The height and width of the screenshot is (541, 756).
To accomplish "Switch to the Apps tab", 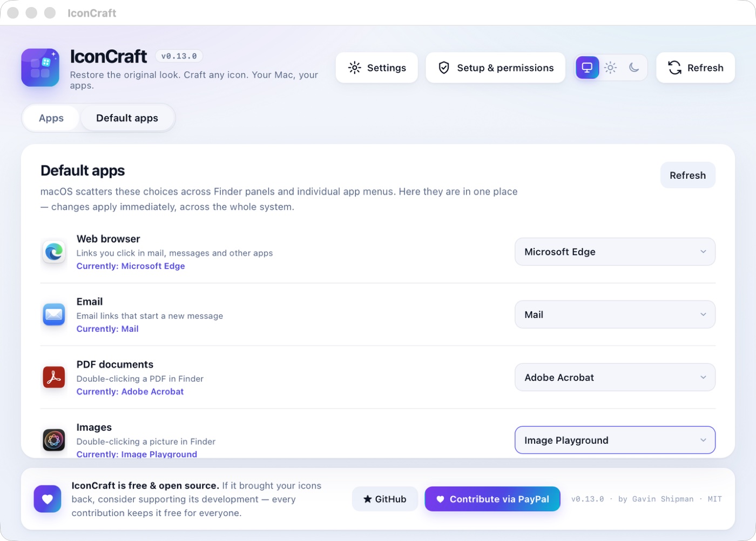I will point(51,118).
